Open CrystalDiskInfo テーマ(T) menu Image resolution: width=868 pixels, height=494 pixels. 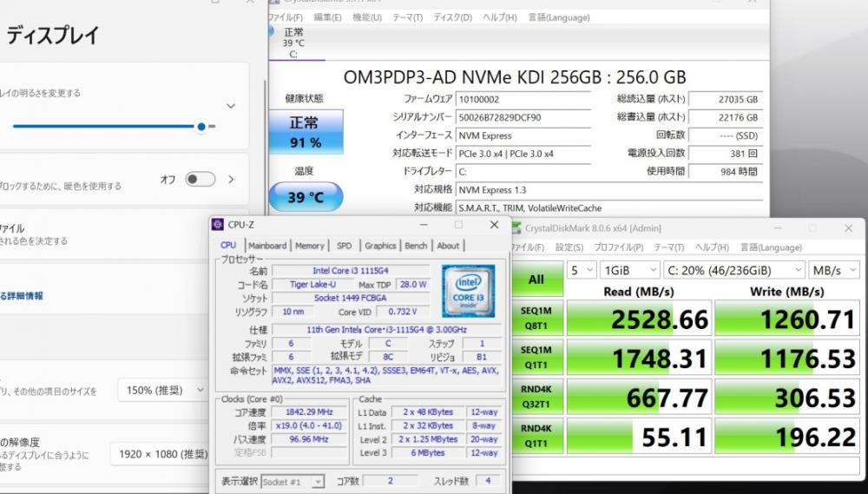[407, 17]
